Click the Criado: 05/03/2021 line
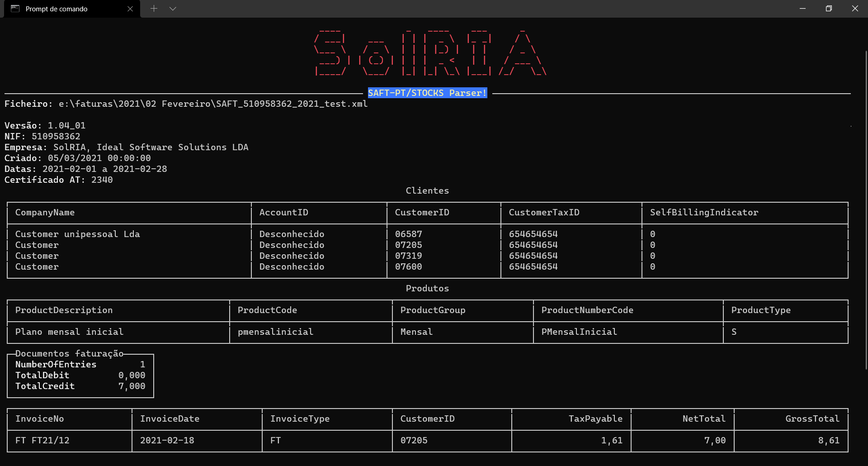 coord(77,158)
